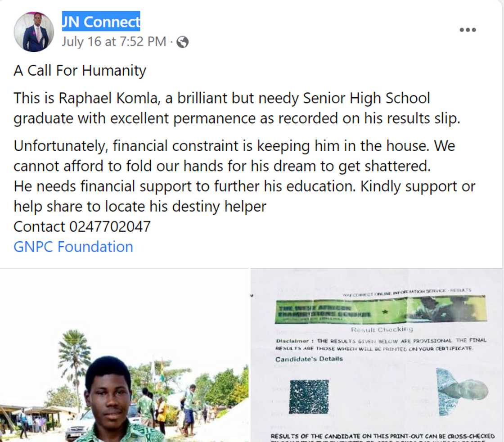Screen dimensions: 504x442
Task: Click the 'Candidate's Details' heading on the slip
Action: coord(309,359)
